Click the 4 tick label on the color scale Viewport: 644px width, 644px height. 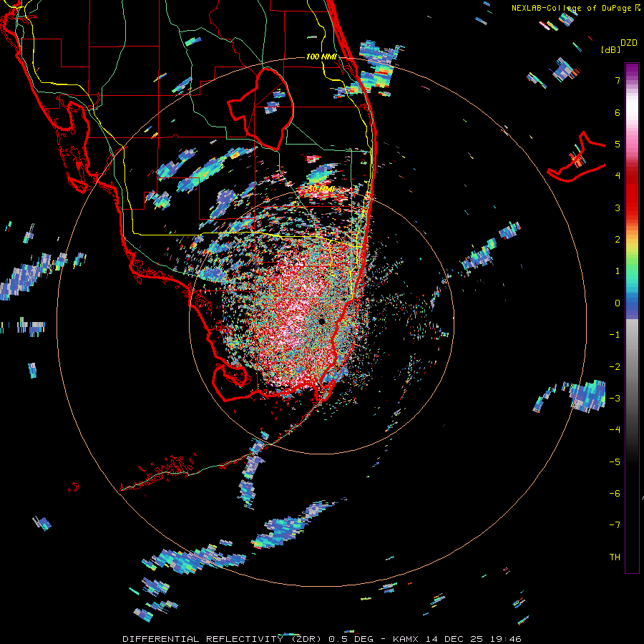618,176
